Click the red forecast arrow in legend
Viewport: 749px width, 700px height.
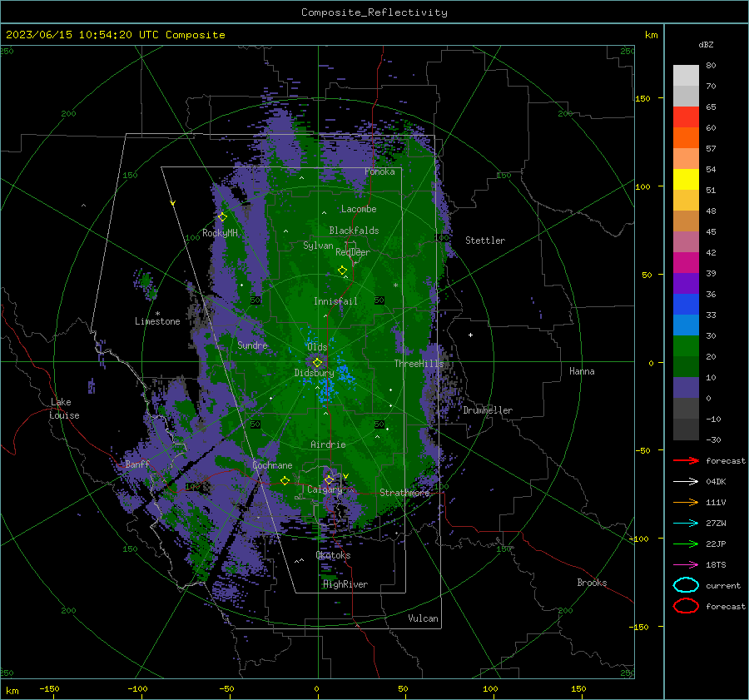(x=686, y=460)
